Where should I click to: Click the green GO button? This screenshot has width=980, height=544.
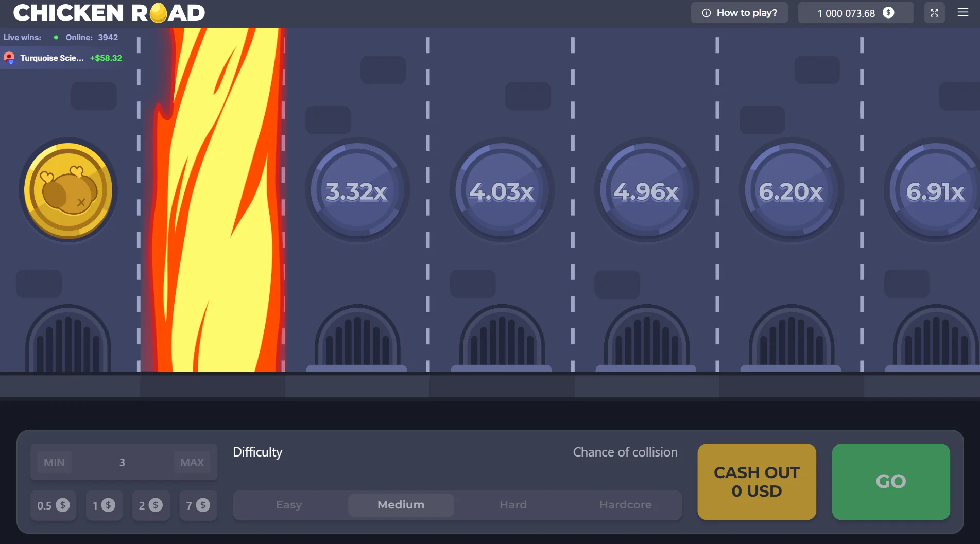coord(891,482)
